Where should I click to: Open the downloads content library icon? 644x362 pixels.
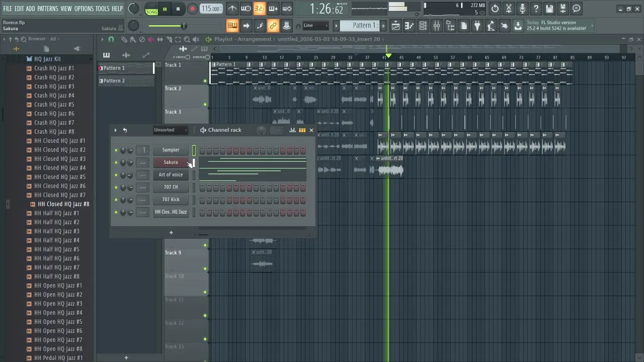(518, 26)
